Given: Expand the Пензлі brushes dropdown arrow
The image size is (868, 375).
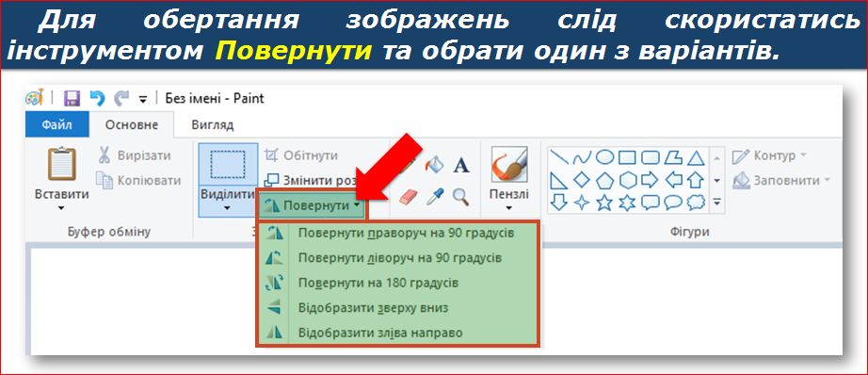Looking at the screenshot, I should (x=508, y=209).
